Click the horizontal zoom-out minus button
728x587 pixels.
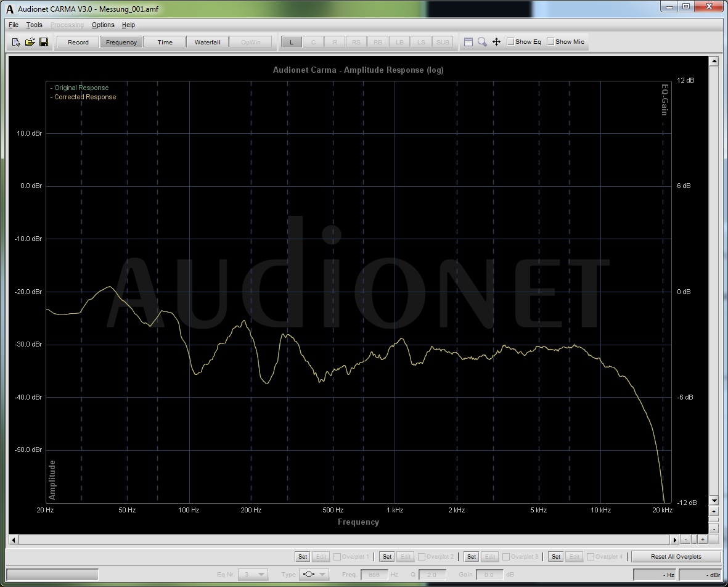coord(686,540)
